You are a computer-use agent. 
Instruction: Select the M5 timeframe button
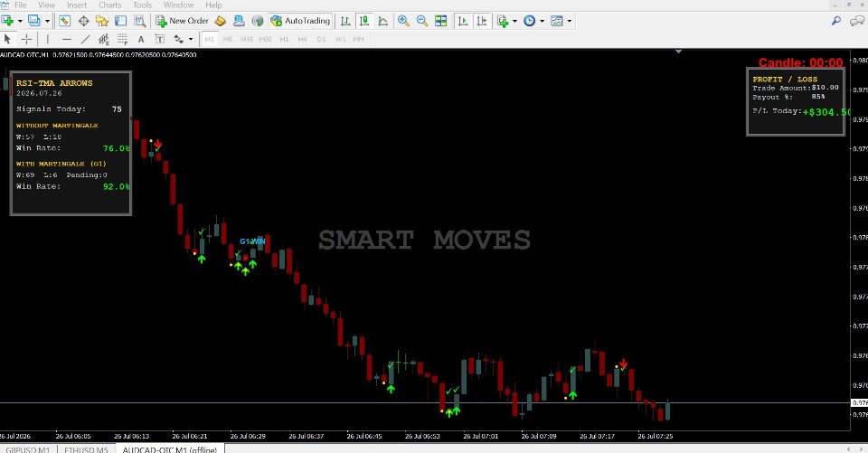[x=228, y=39]
